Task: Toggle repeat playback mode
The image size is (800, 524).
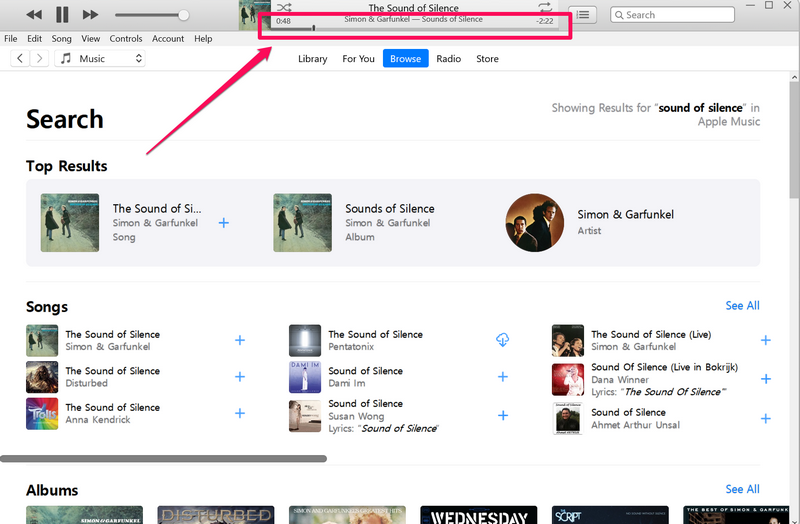Action: [x=545, y=9]
